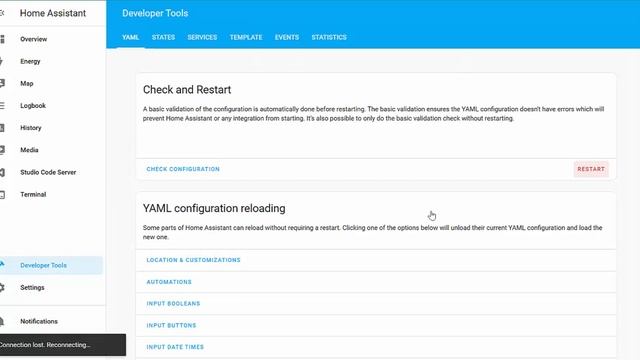The height and width of the screenshot is (360, 640).
Task: Click the Energy lightning bolt icon
Action: coord(2,61)
